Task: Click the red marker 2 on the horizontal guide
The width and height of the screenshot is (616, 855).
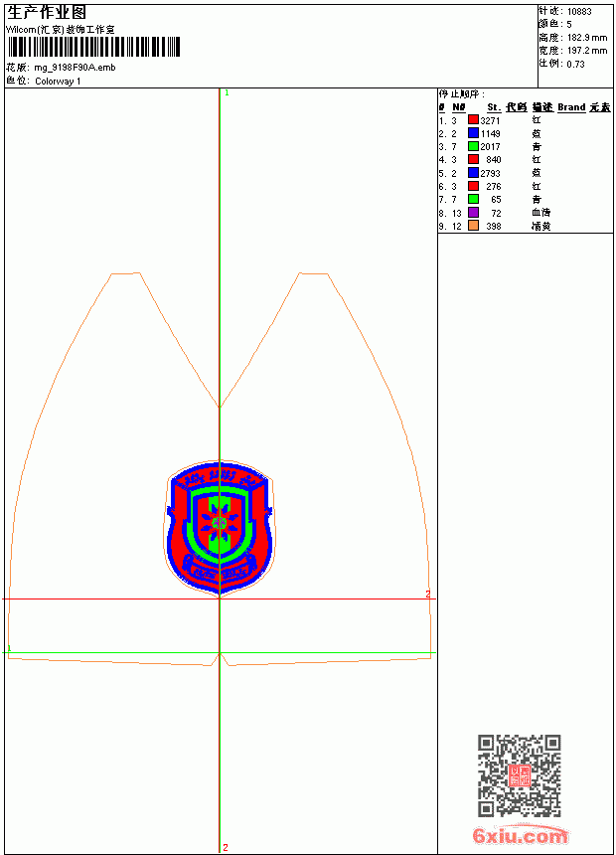Action: click(428, 594)
